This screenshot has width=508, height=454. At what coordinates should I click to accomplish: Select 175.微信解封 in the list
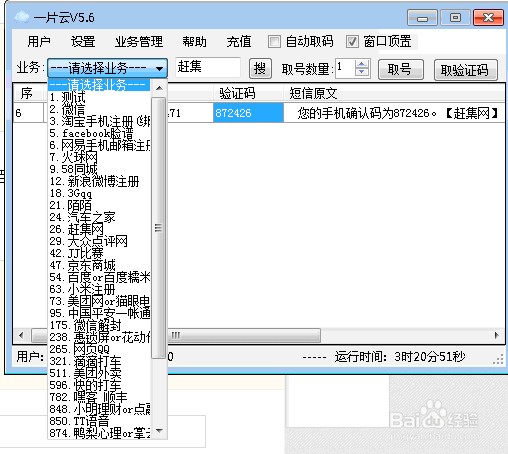[99, 325]
